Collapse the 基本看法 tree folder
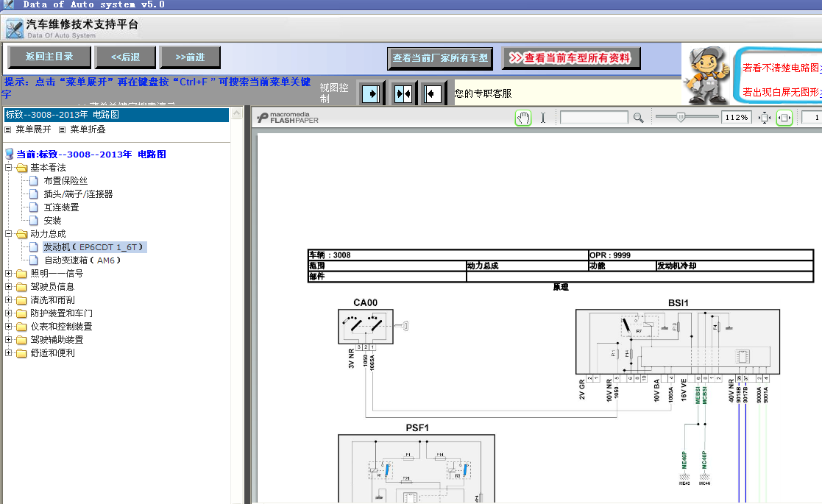This screenshot has height=504, width=822. [x=8, y=168]
